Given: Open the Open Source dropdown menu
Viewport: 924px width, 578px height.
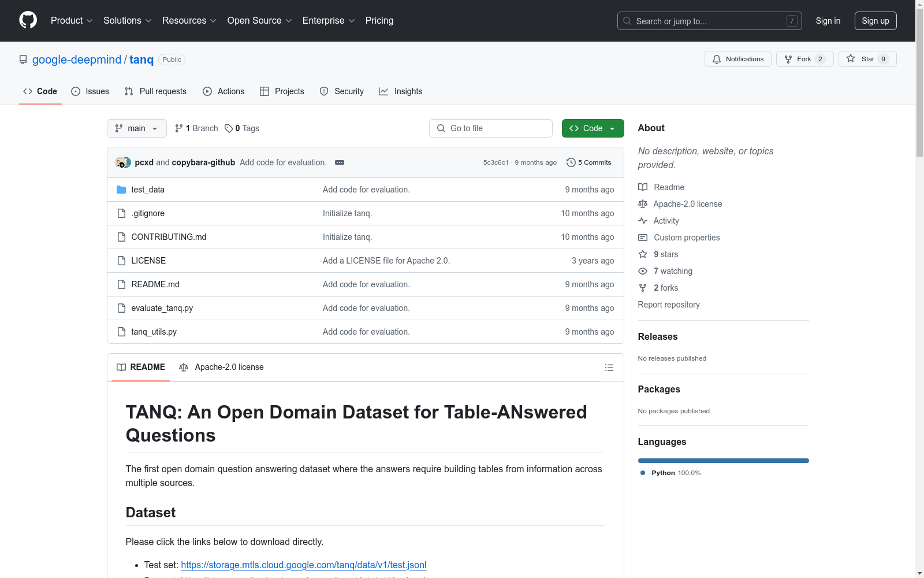Looking at the screenshot, I should (260, 20).
